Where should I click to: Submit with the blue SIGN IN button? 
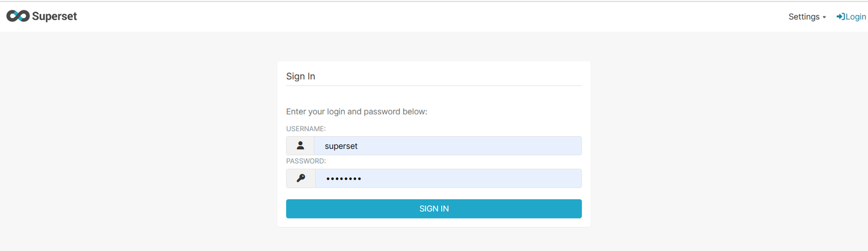pyautogui.click(x=434, y=209)
